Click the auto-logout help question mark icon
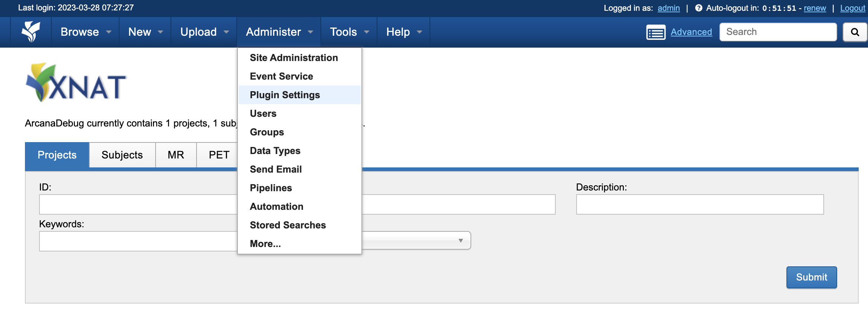 (x=699, y=8)
